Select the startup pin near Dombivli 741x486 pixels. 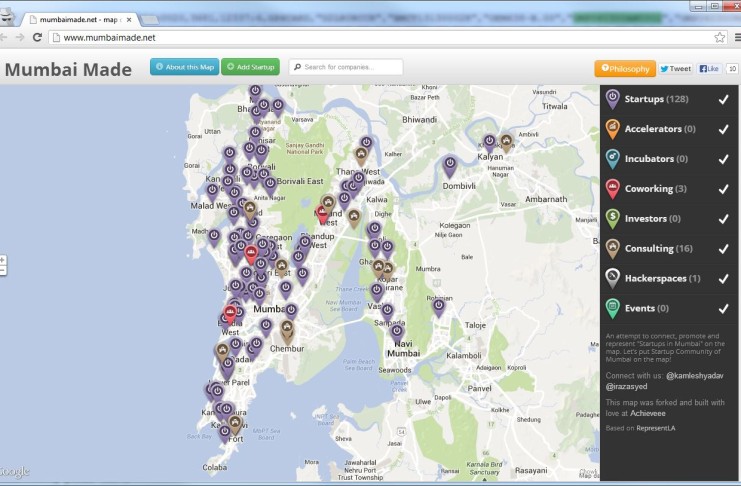click(450, 166)
